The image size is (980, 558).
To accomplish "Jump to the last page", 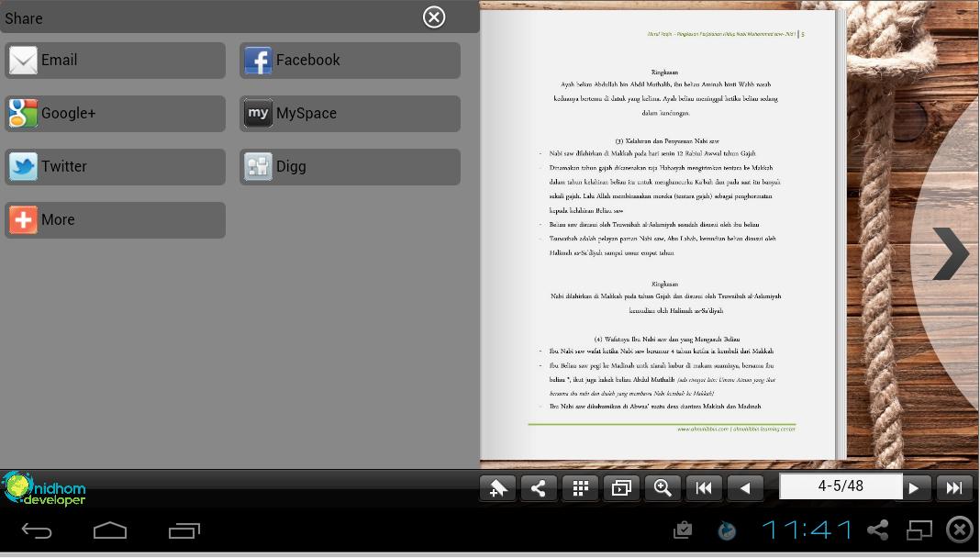I will (x=953, y=488).
